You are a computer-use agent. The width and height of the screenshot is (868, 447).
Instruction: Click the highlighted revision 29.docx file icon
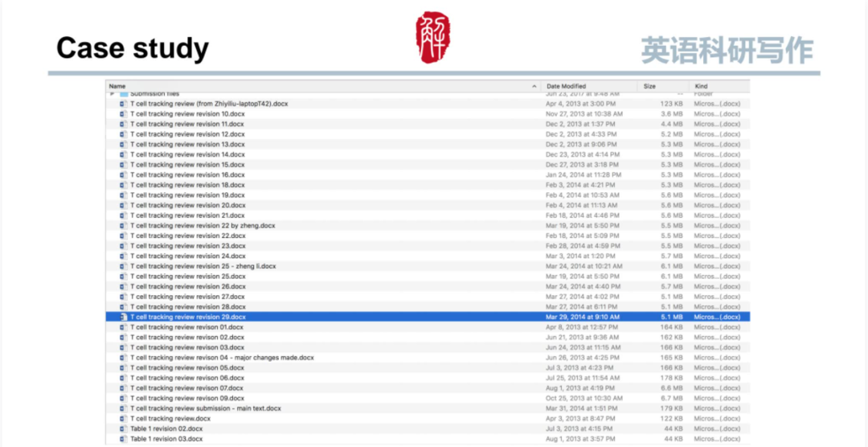124,317
